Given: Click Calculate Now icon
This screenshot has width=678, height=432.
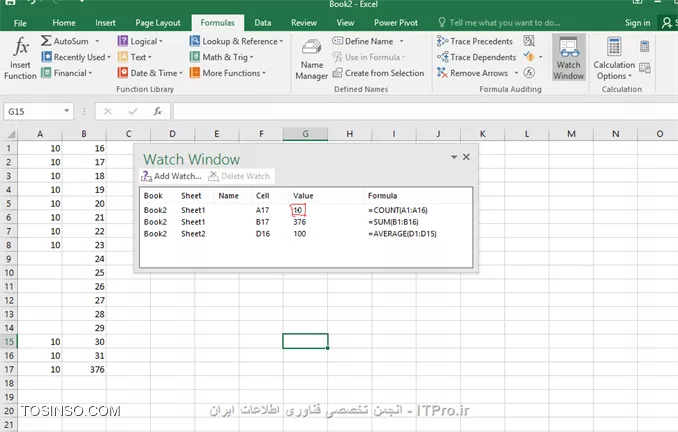Looking at the screenshot, I should [644, 46].
